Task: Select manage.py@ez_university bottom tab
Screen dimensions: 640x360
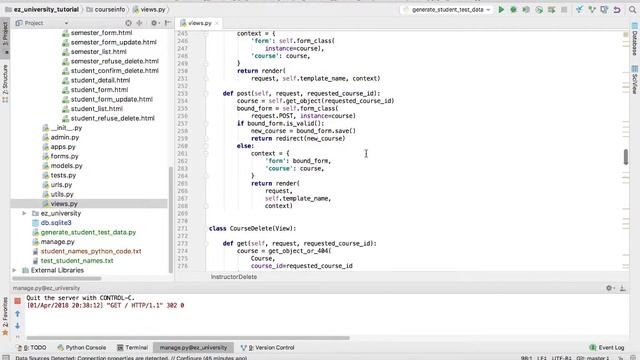Action: tap(193, 348)
